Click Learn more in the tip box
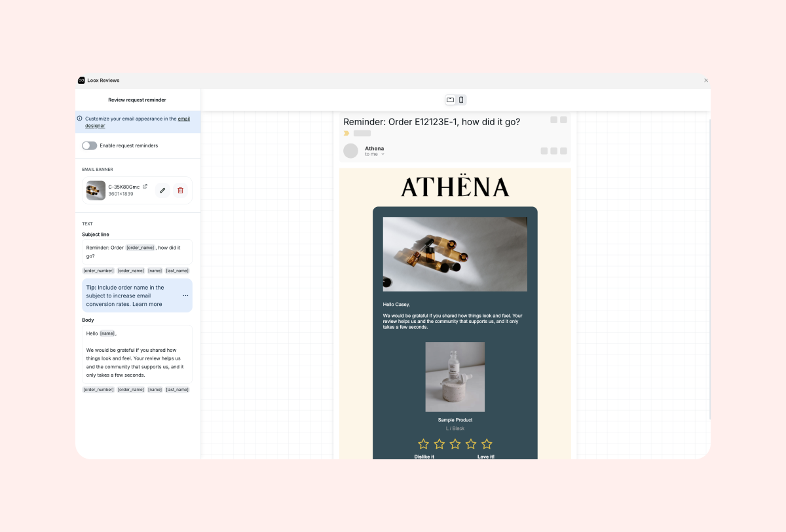Screen dimensions: 786x532 pos(147,304)
